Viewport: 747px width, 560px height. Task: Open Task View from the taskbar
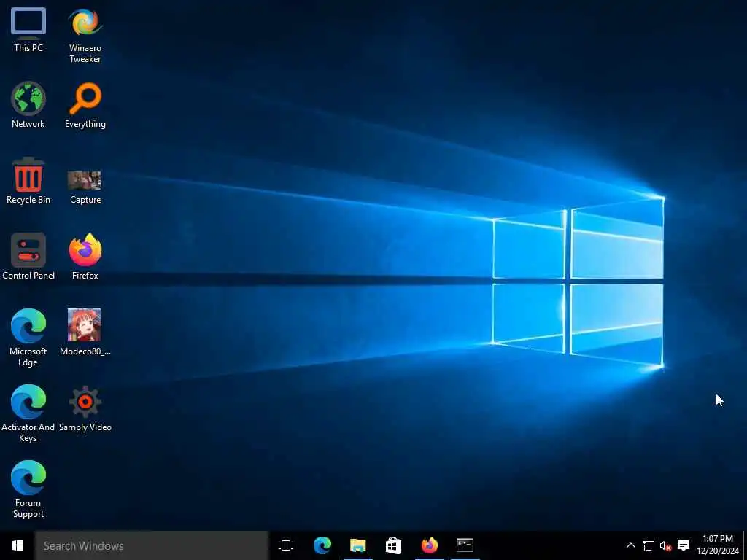286,545
